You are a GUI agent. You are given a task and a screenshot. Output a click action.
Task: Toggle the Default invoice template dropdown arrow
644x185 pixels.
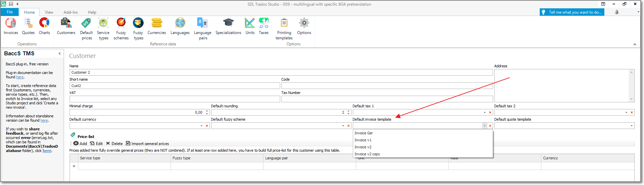tap(485, 126)
